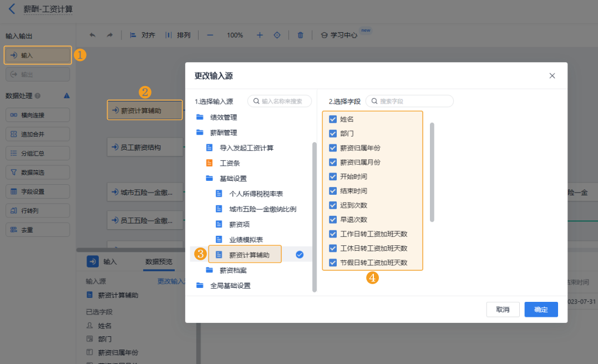Toggle the 迟到次数 checkbox

pos(333,205)
